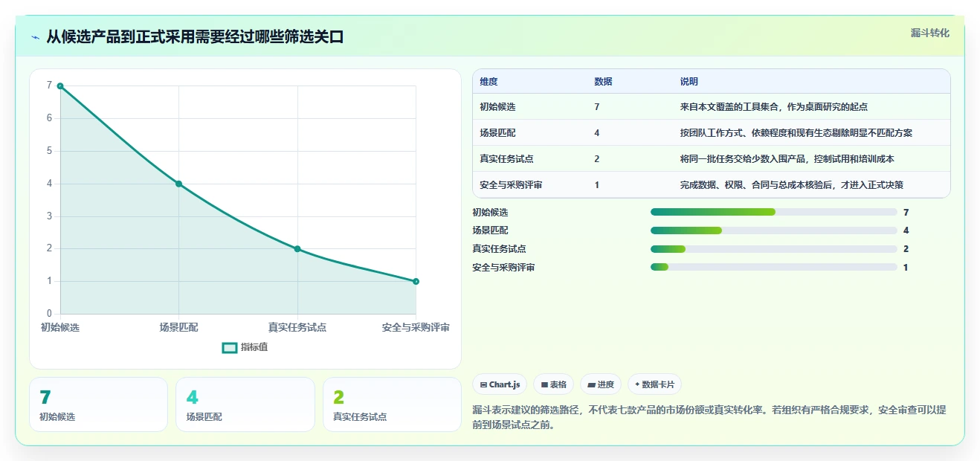The image size is (980, 461).
Task: Click the chart data point for 初始候选
Action: (60, 86)
